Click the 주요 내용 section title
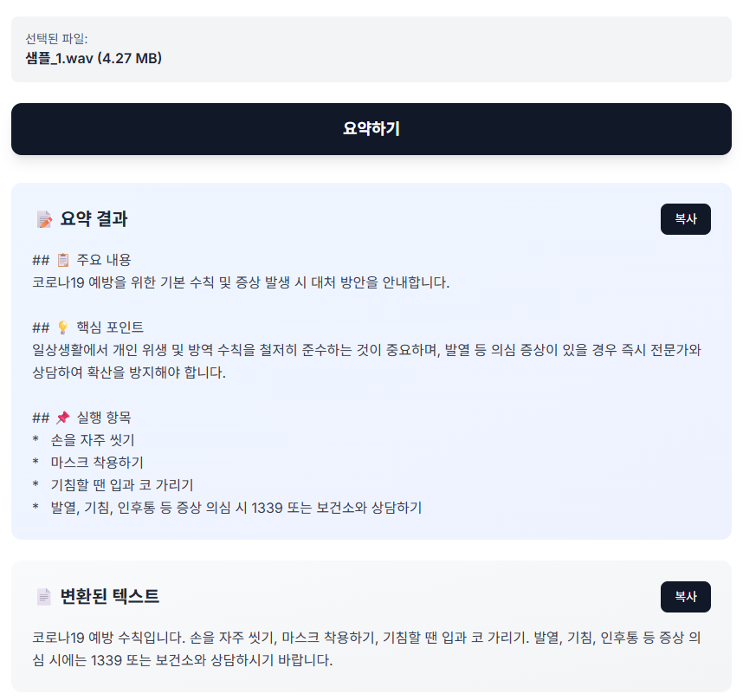The height and width of the screenshot is (700, 743). [103, 260]
